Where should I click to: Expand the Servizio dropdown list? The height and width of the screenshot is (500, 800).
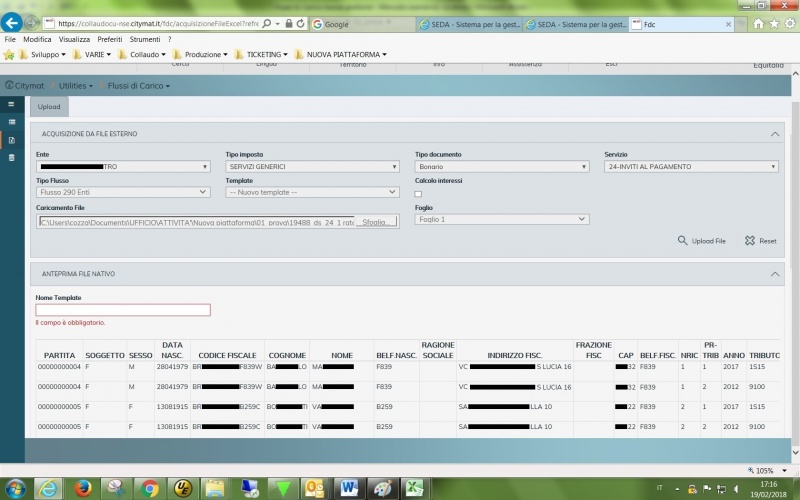(691, 167)
